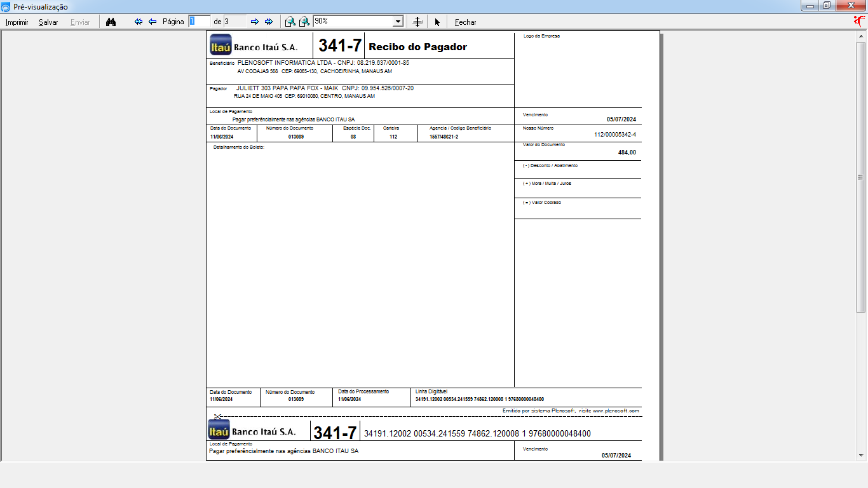Click the Nosso Número value 112/00005342-4

(615, 135)
